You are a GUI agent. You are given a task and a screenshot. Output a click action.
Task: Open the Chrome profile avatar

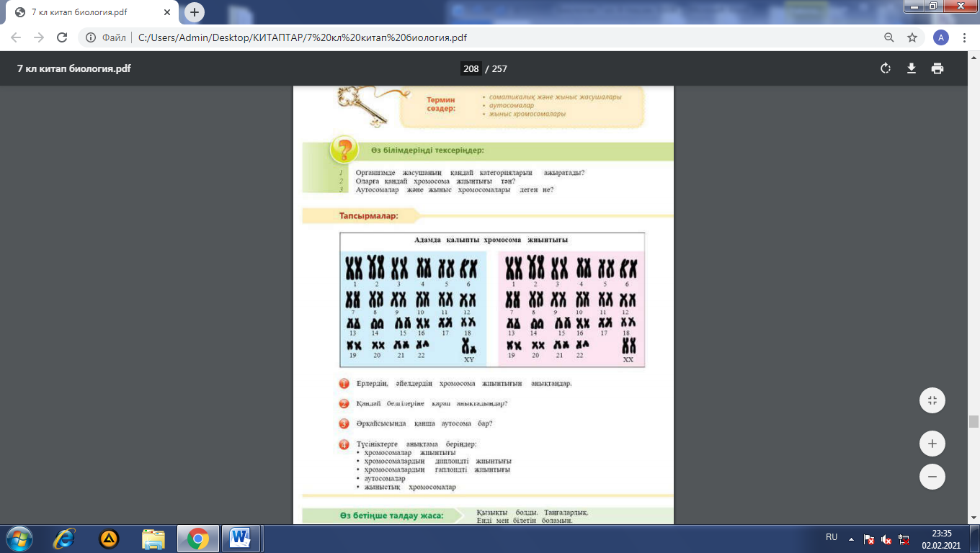[x=940, y=37]
